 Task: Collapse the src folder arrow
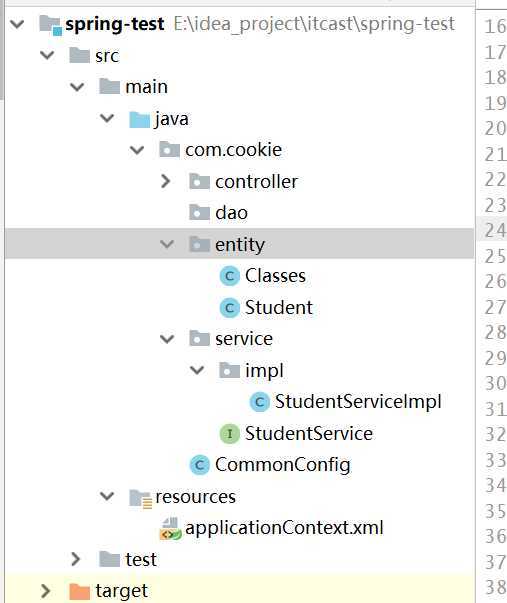(47, 55)
